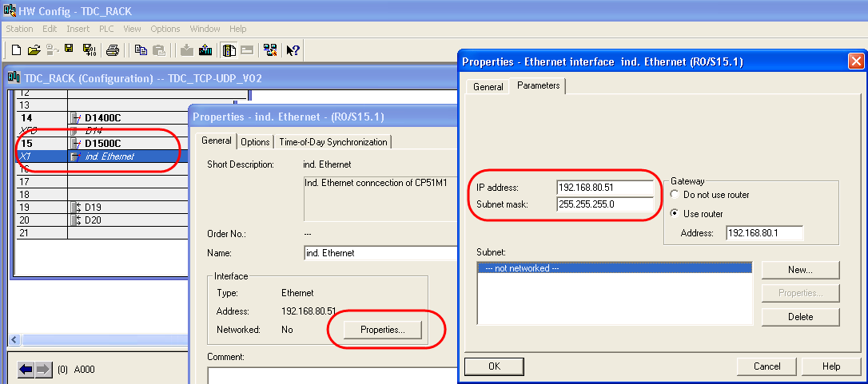The height and width of the screenshot is (384, 868).
Task: Click left arrow of rack horizontal scrollbar
Action: pos(15,340)
